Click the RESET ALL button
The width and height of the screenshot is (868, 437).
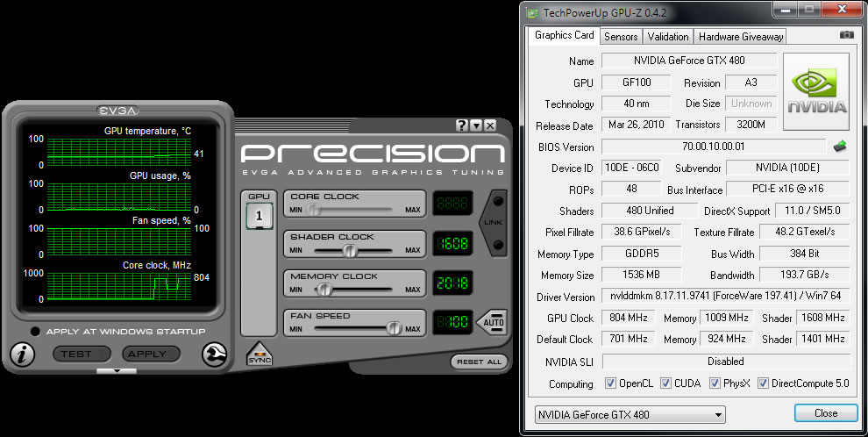[x=479, y=362]
